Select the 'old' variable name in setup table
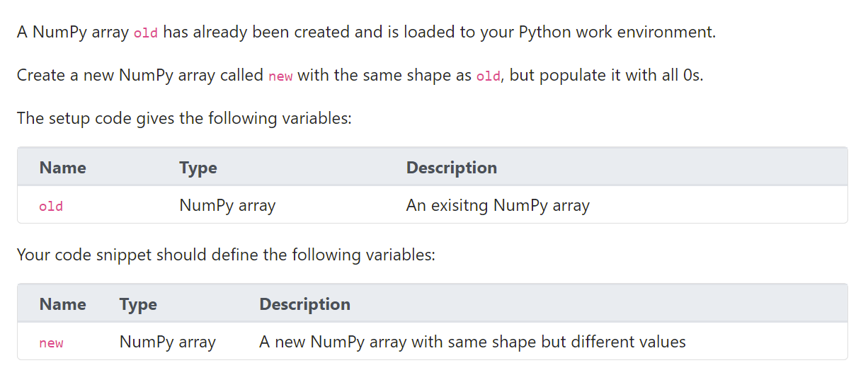Image resolution: width=868 pixels, height=375 pixels. [51, 206]
